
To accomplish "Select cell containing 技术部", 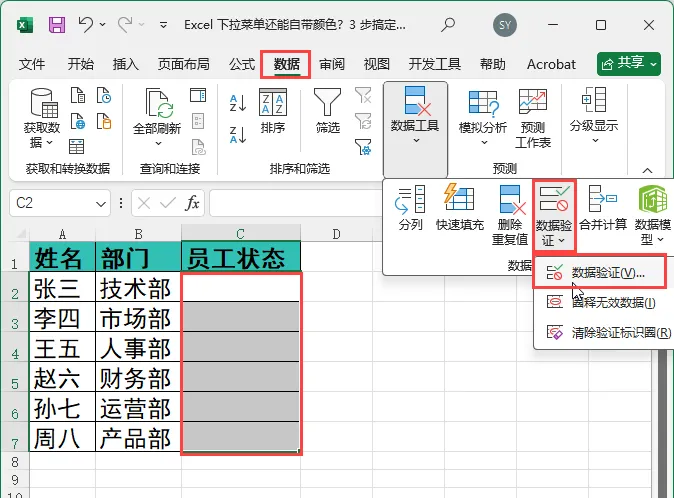I will 138,288.
